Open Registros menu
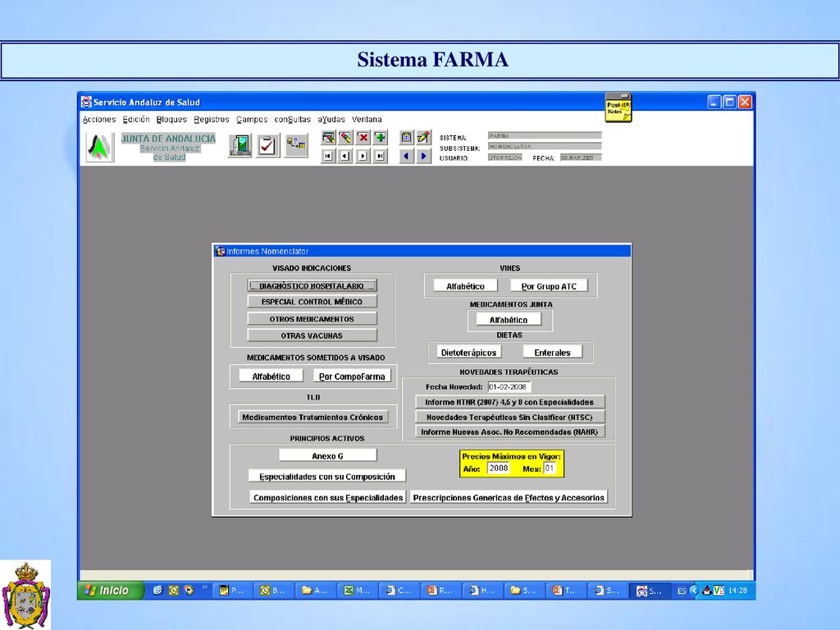Image resolution: width=840 pixels, height=630 pixels. [212, 120]
